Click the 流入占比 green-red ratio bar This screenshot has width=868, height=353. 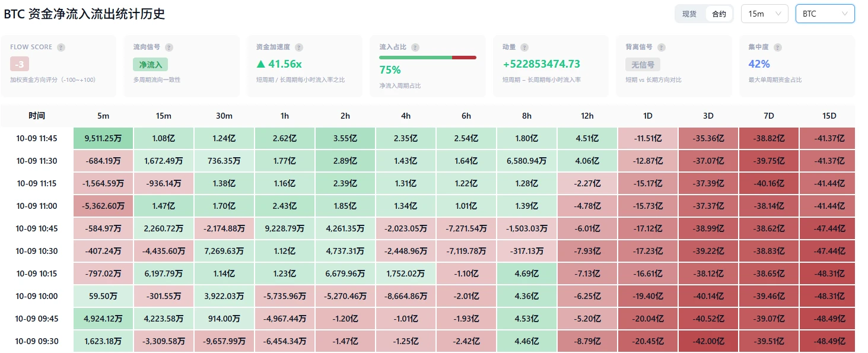click(x=428, y=58)
